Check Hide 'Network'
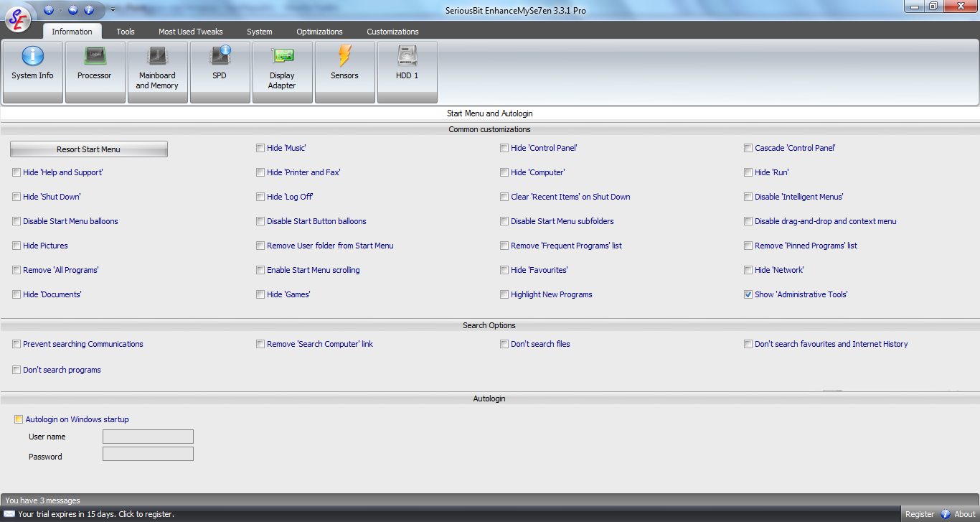The height and width of the screenshot is (522, 980). [748, 270]
